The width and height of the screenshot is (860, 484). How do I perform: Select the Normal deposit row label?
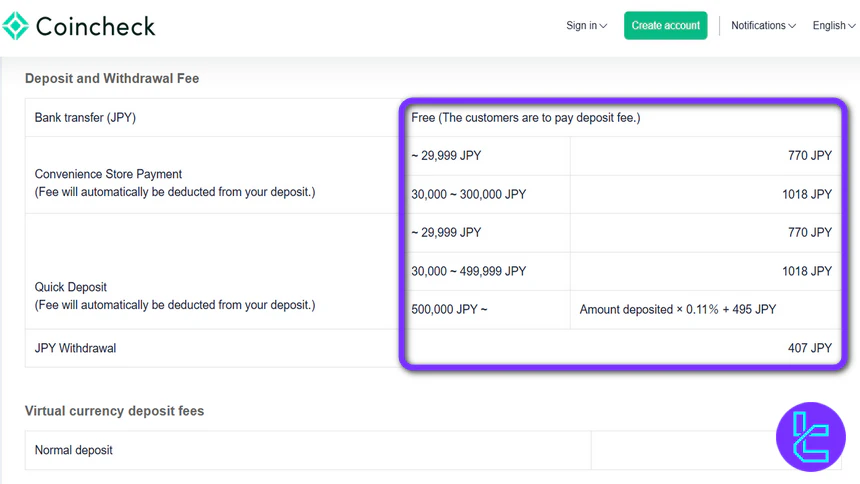(x=73, y=450)
